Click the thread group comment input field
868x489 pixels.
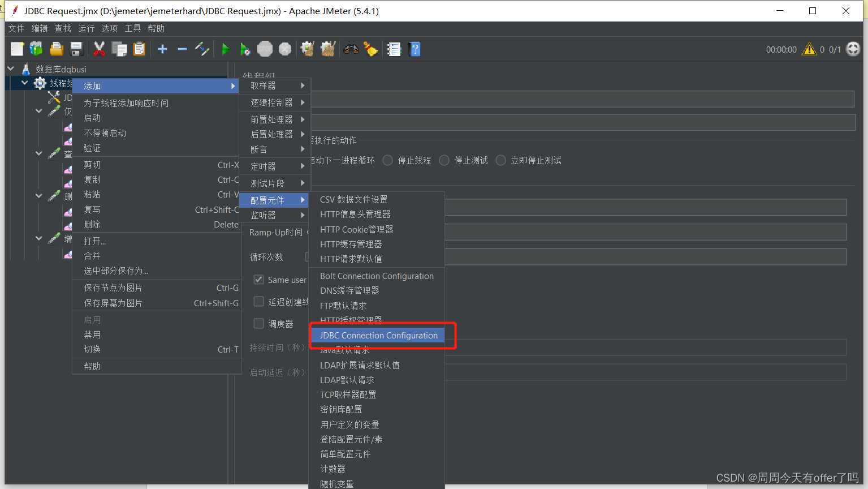pos(582,122)
